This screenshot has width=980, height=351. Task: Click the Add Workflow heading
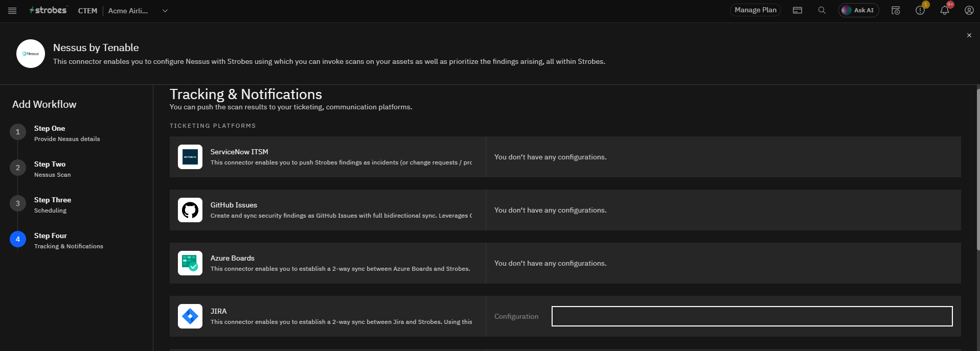click(44, 104)
